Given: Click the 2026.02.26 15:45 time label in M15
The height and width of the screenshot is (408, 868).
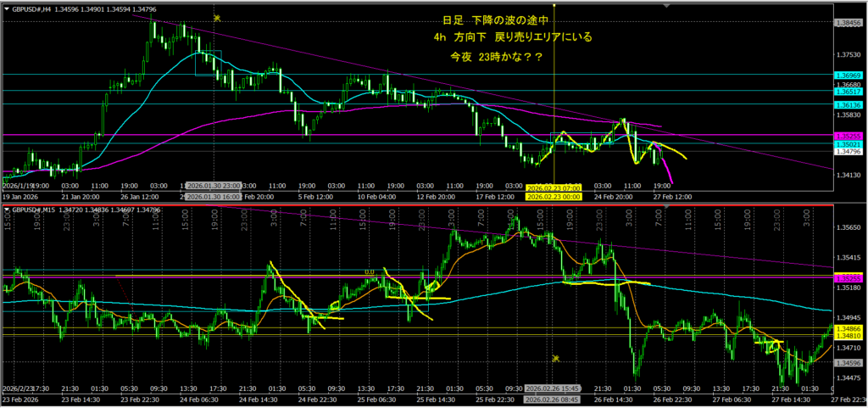Looking at the screenshot, I should 552,388.
